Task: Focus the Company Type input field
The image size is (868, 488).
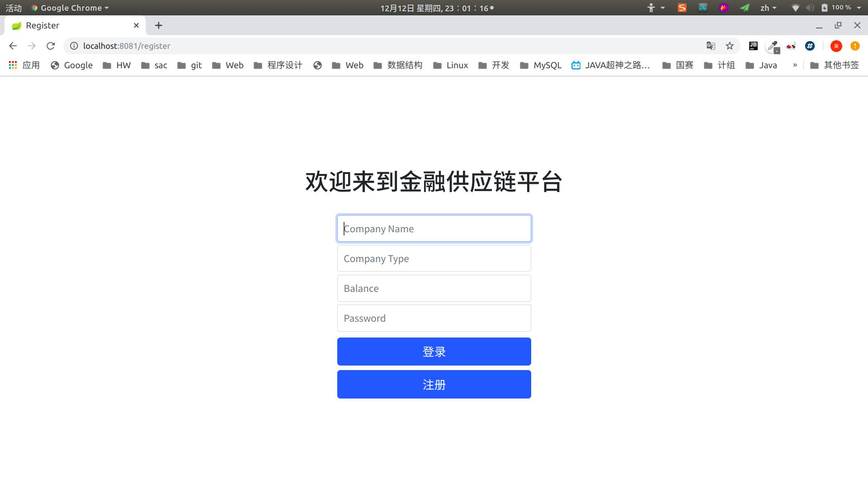Action: (434, 258)
